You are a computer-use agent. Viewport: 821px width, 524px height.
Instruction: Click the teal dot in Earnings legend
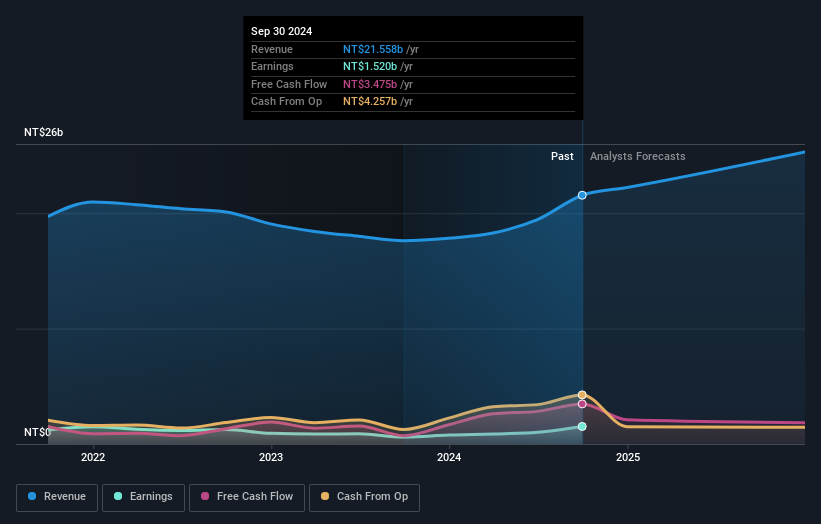(x=118, y=496)
